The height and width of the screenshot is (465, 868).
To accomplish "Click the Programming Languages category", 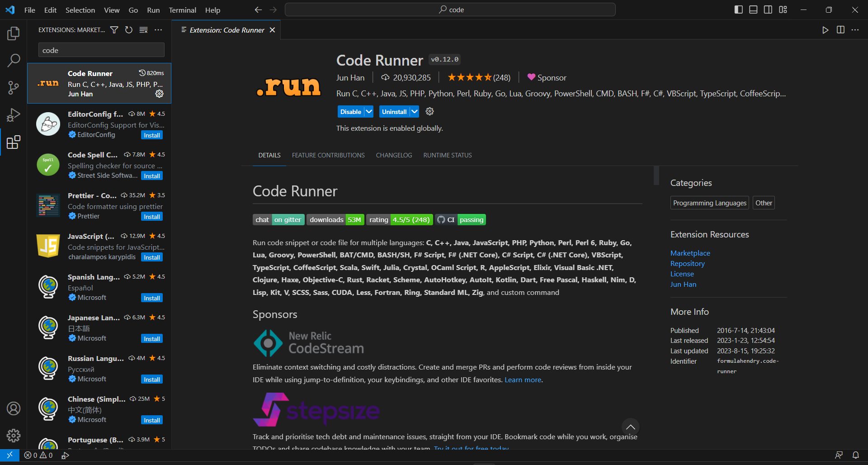I will tap(710, 203).
